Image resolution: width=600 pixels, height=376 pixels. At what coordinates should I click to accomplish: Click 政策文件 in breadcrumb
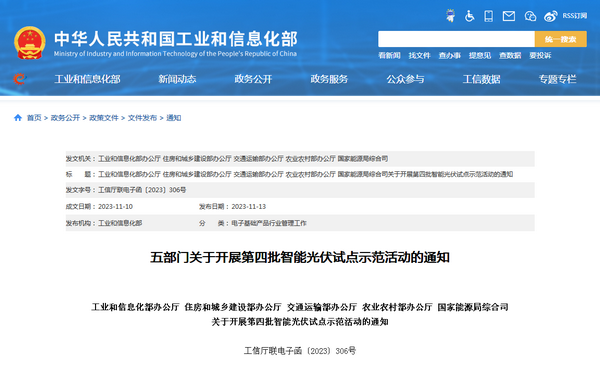click(104, 118)
